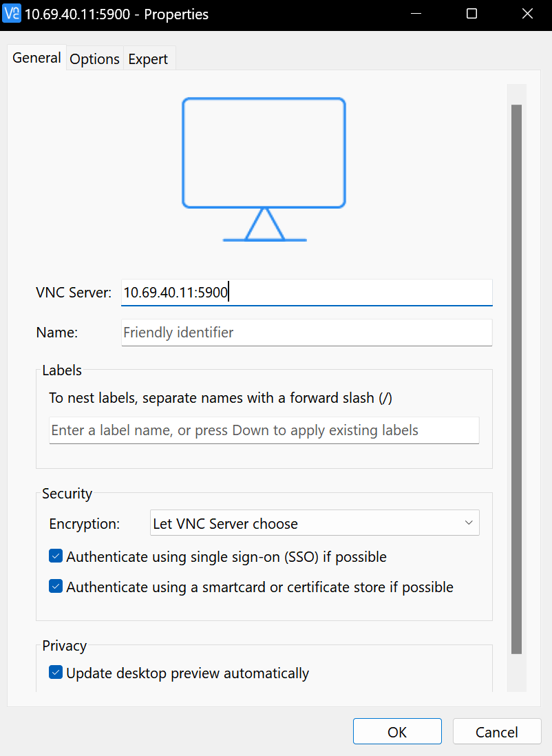Confirm settings with OK button

pos(397,732)
